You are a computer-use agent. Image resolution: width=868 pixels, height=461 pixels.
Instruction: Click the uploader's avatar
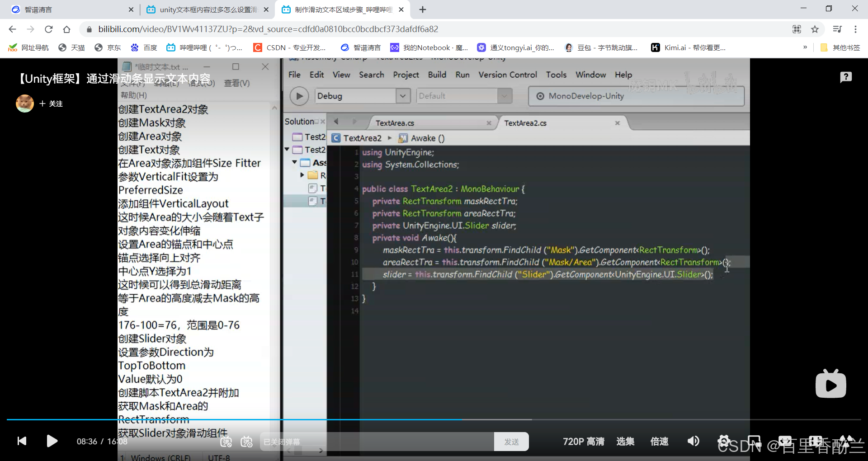click(25, 103)
